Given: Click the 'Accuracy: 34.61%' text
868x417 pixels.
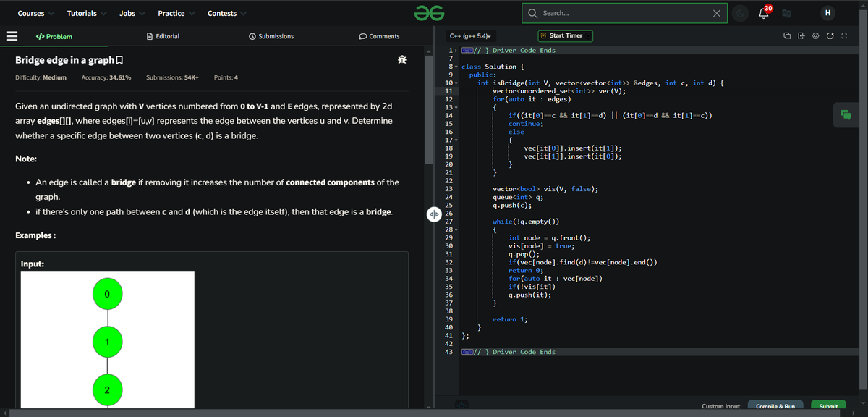Looking at the screenshot, I should coord(106,77).
